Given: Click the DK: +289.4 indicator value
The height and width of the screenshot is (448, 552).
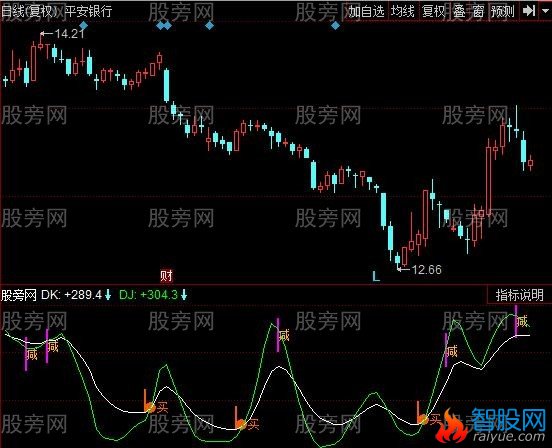Looking at the screenshot, I should [71, 295].
